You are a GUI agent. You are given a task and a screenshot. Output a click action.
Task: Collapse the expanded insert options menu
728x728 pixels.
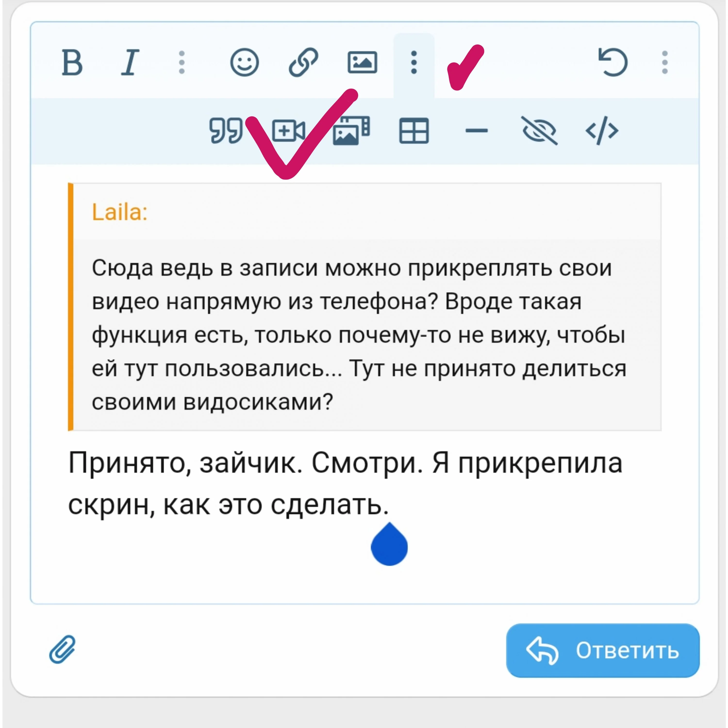414,63
